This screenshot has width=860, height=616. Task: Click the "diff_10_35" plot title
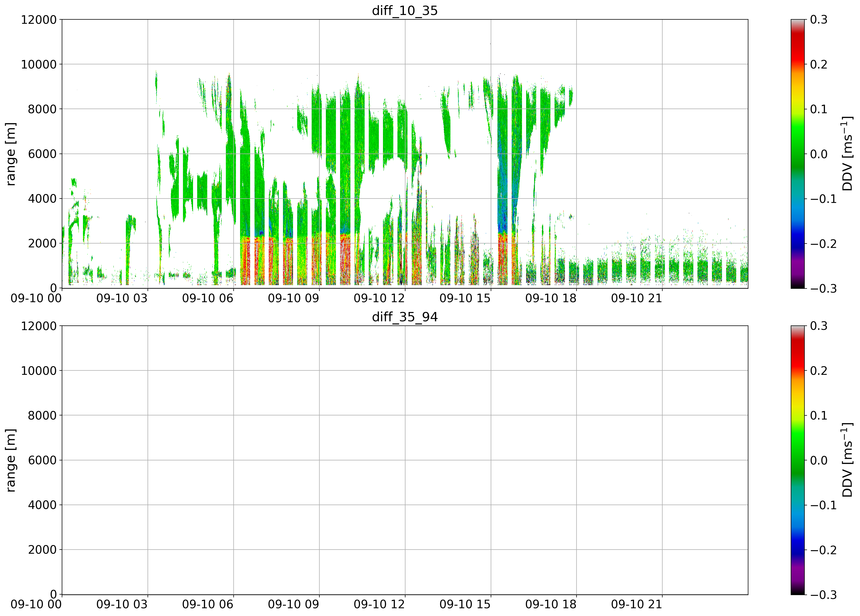[405, 11]
